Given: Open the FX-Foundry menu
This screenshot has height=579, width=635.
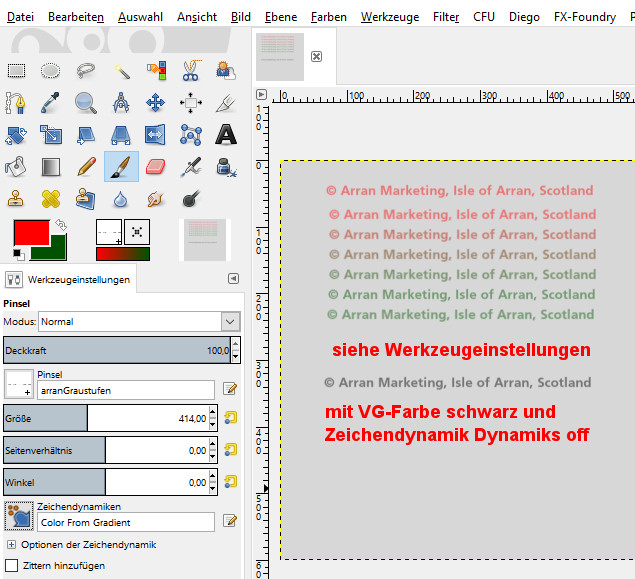Looking at the screenshot, I should click(x=585, y=17).
